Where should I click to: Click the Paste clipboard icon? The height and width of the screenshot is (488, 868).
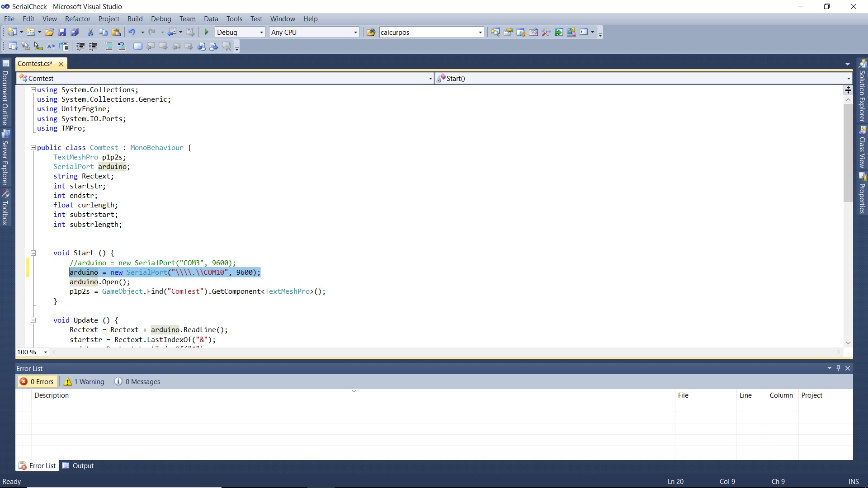pyautogui.click(x=116, y=32)
